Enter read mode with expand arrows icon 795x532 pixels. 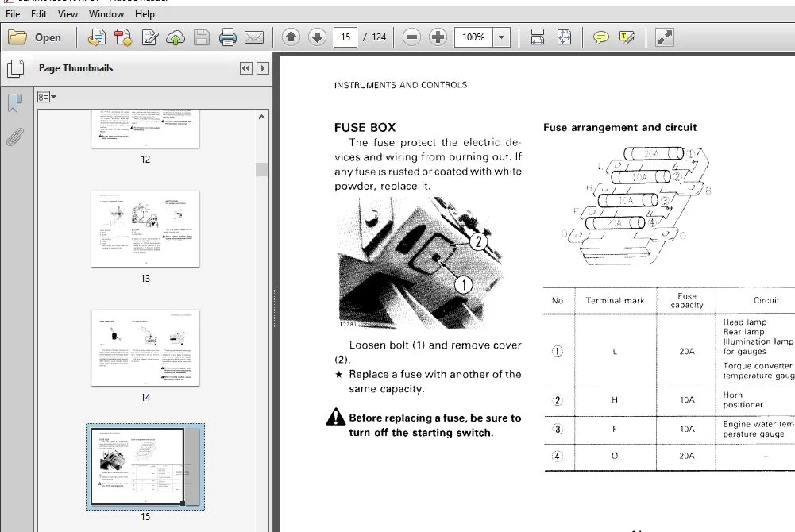[664, 37]
